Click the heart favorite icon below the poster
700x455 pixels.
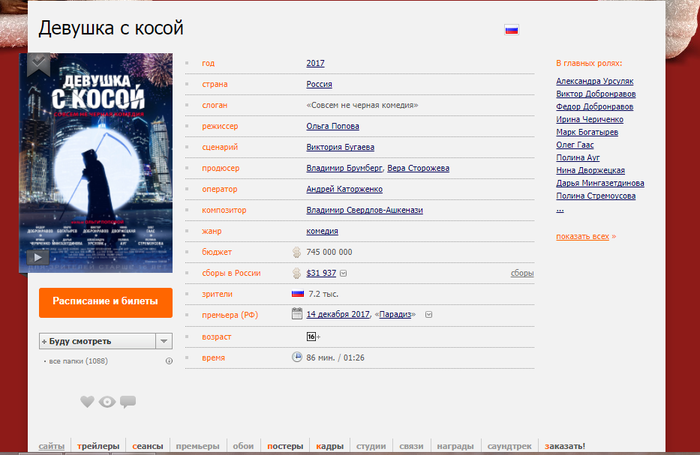(87, 401)
